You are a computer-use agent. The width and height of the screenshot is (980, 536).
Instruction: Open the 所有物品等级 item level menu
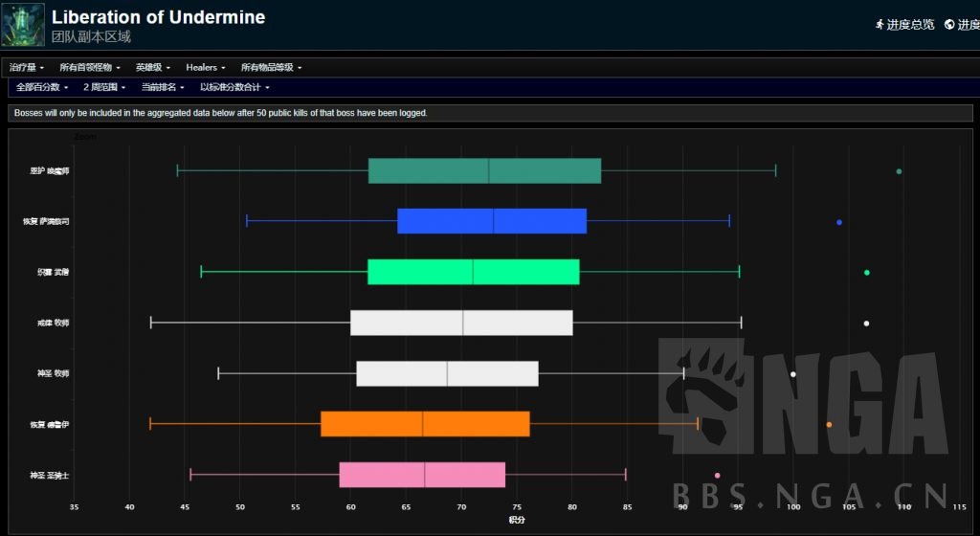pos(271,68)
